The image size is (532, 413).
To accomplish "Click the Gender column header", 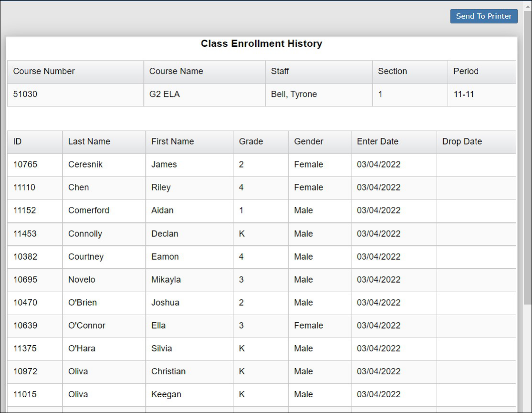I will pyautogui.click(x=320, y=142).
